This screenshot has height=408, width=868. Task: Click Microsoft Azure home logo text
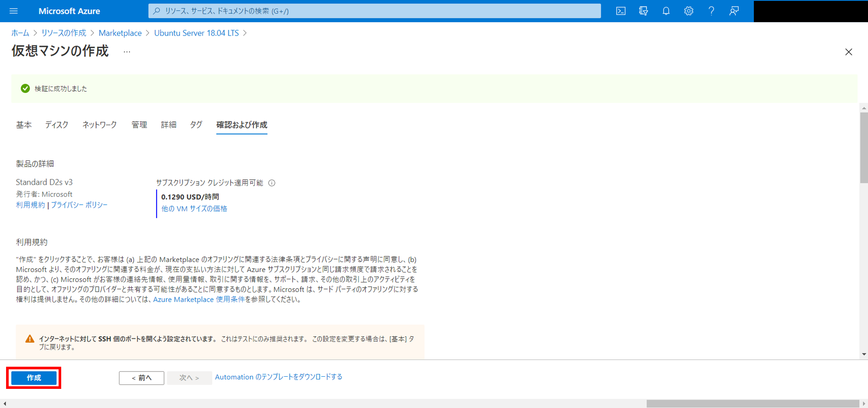pyautogui.click(x=69, y=11)
